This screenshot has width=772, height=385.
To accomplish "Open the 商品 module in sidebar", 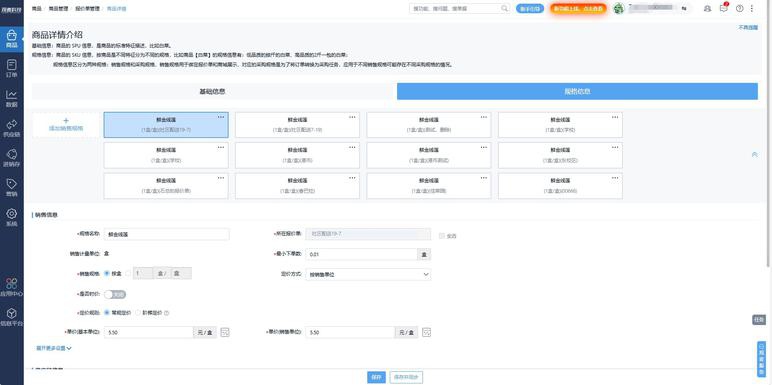I will click(12, 38).
